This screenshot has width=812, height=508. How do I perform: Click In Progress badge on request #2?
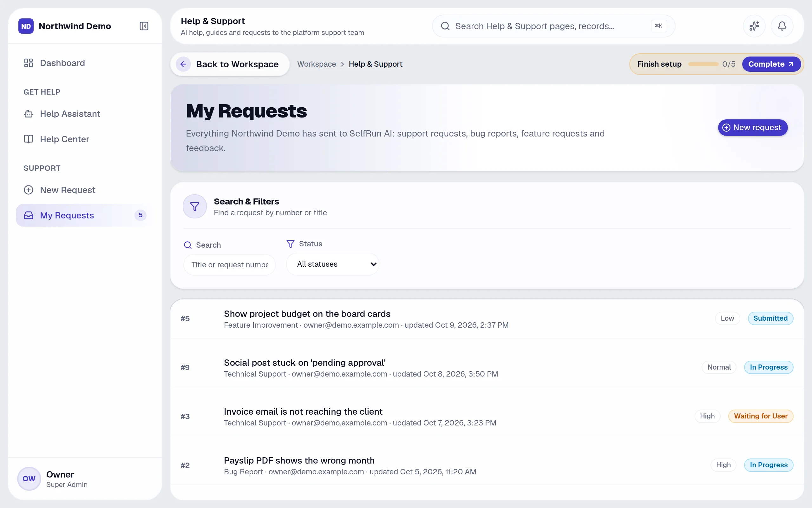(x=769, y=465)
